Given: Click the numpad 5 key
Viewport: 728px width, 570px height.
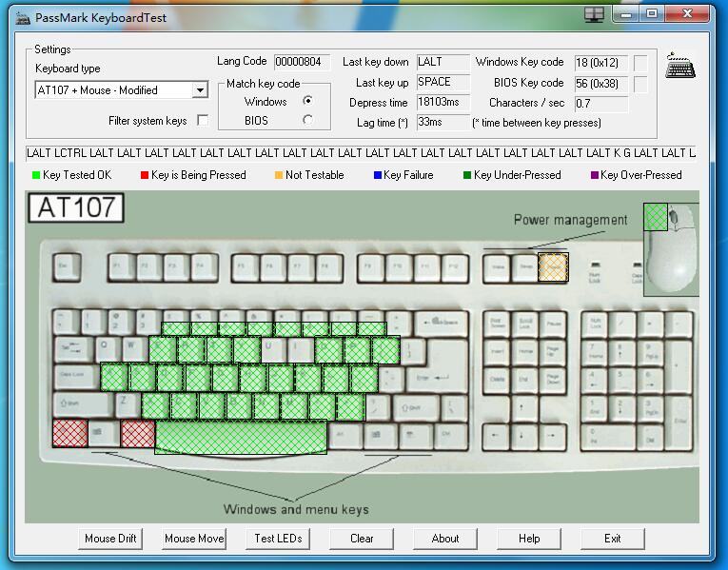Looking at the screenshot, I should 621,380.
